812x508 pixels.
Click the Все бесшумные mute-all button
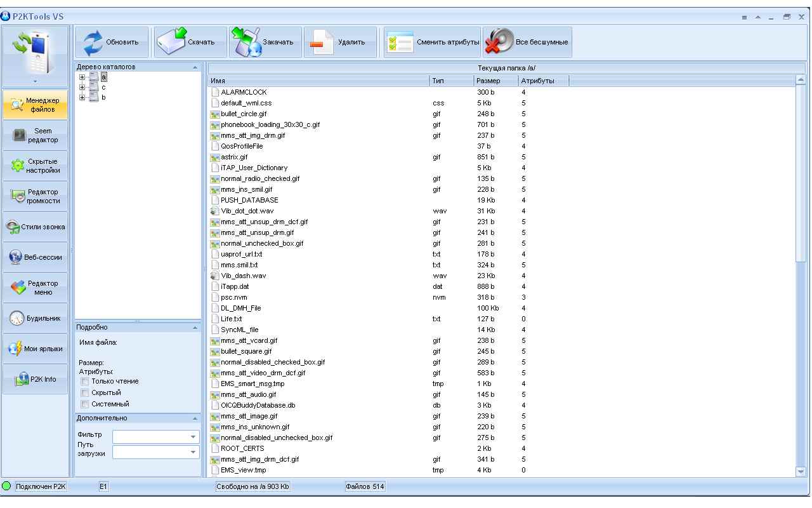[527, 42]
